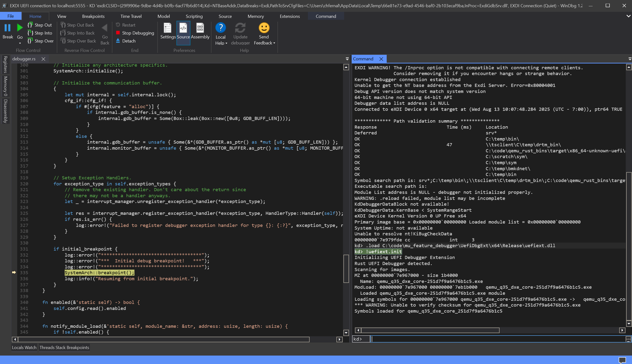The width and height of the screenshot is (632, 364).
Task: Click the red Stop Debugging icon
Action: [118, 33]
